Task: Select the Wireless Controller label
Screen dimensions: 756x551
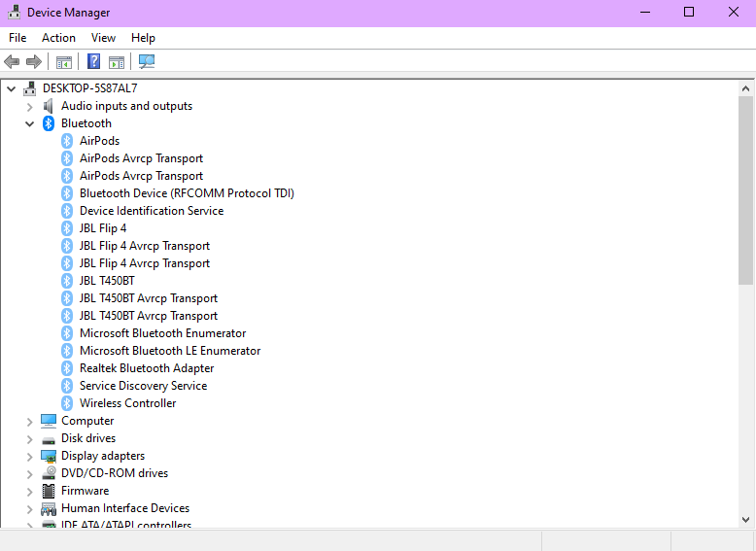Action: pos(127,403)
